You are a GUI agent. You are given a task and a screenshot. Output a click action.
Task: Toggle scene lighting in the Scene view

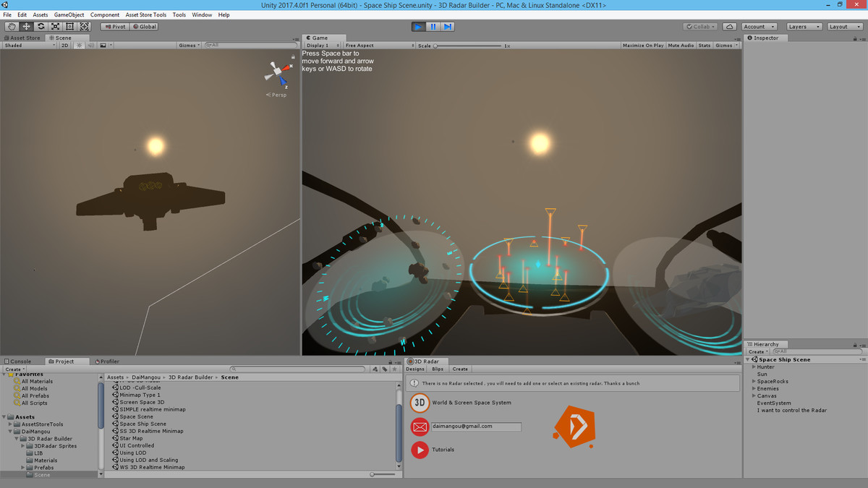pyautogui.click(x=79, y=45)
